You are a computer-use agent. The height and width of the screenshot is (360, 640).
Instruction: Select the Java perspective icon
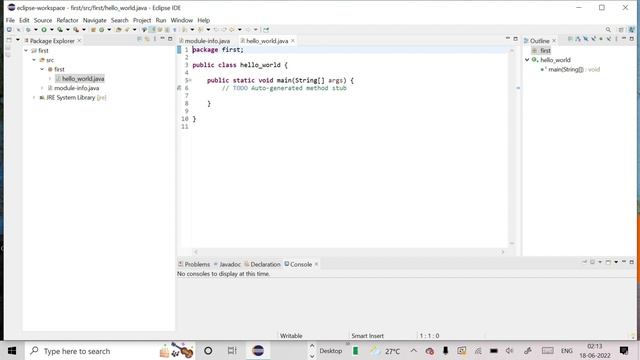631,29
